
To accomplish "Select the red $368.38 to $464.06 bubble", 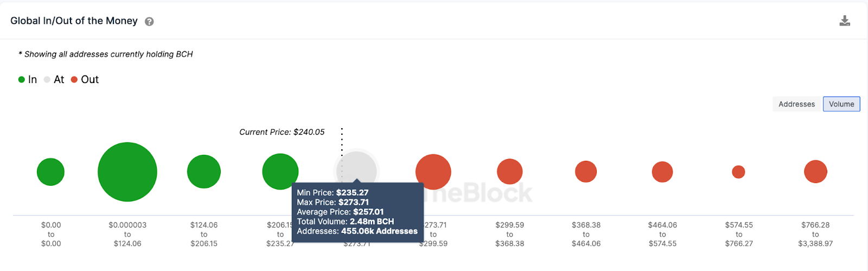I will pyautogui.click(x=586, y=172).
